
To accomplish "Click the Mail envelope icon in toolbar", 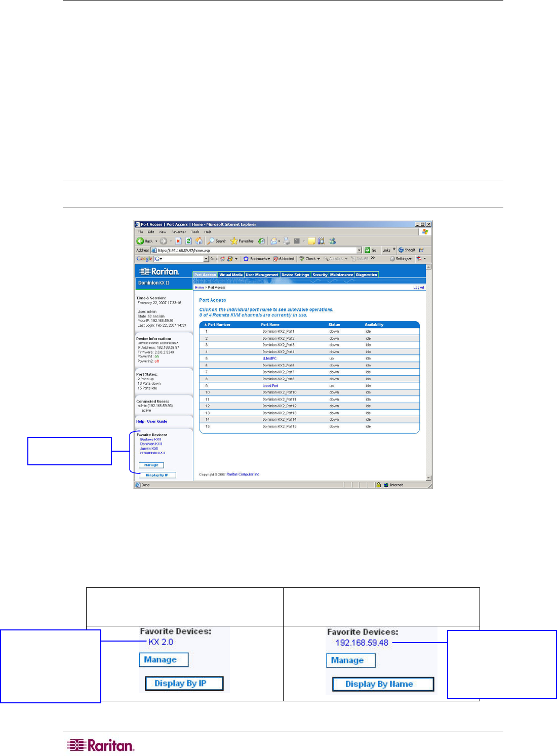I will pos(274,241).
